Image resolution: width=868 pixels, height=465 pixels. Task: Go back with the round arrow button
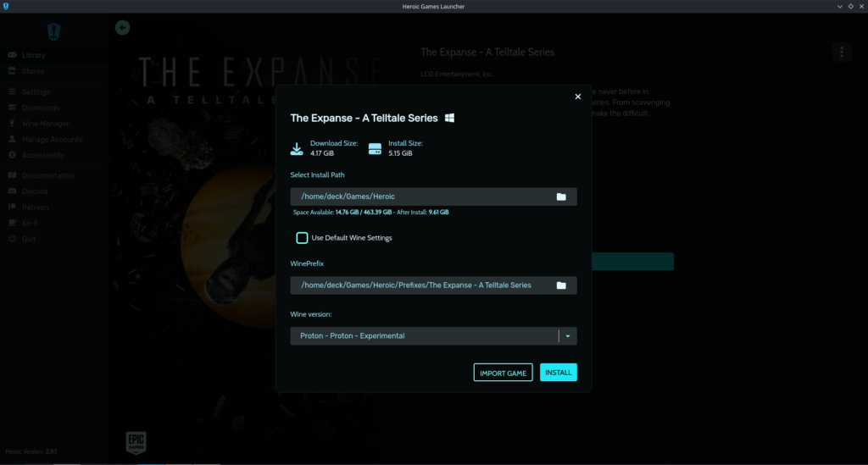point(122,28)
